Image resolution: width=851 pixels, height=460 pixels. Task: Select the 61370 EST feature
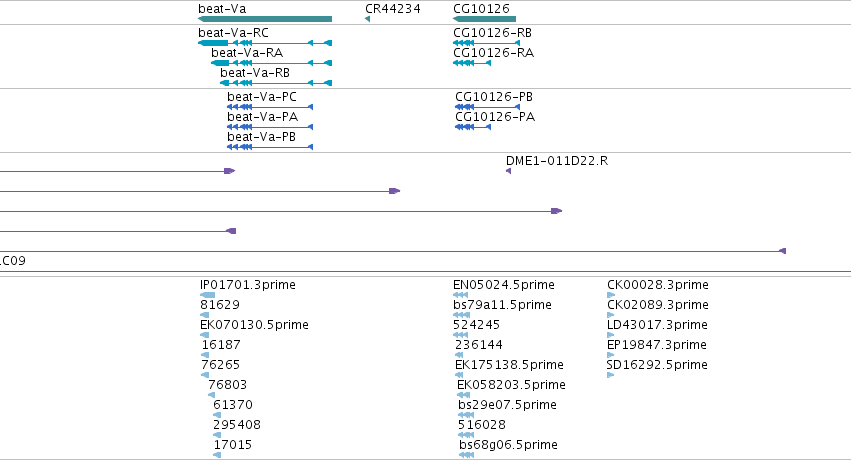coord(217,416)
